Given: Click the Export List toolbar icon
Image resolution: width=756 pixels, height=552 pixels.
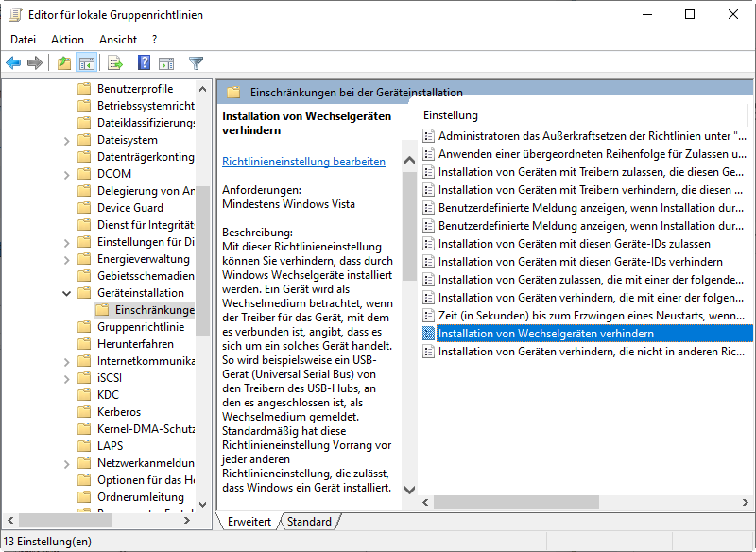Looking at the screenshot, I should [x=114, y=63].
